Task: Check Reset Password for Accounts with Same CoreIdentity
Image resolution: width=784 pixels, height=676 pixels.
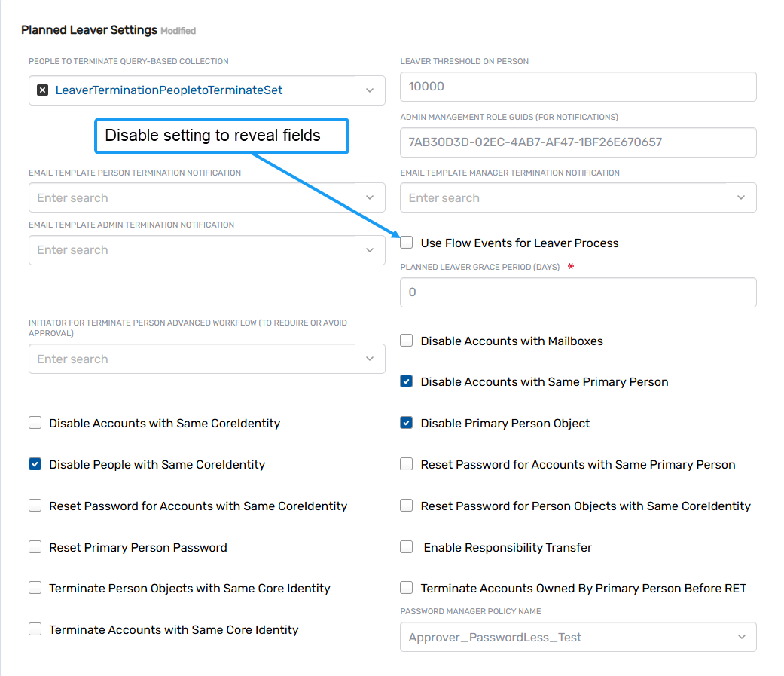Action: [x=35, y=506]
